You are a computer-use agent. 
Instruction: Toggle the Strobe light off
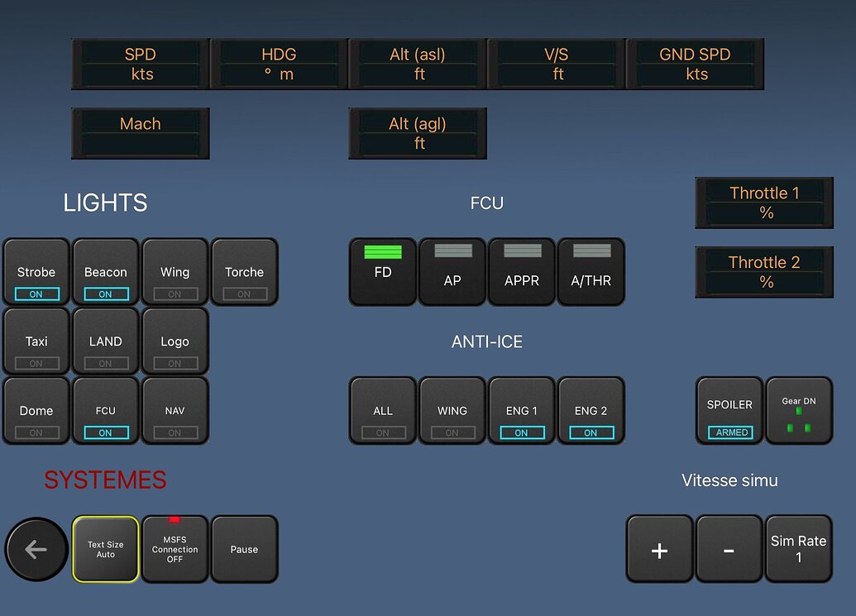click(36, 272)
